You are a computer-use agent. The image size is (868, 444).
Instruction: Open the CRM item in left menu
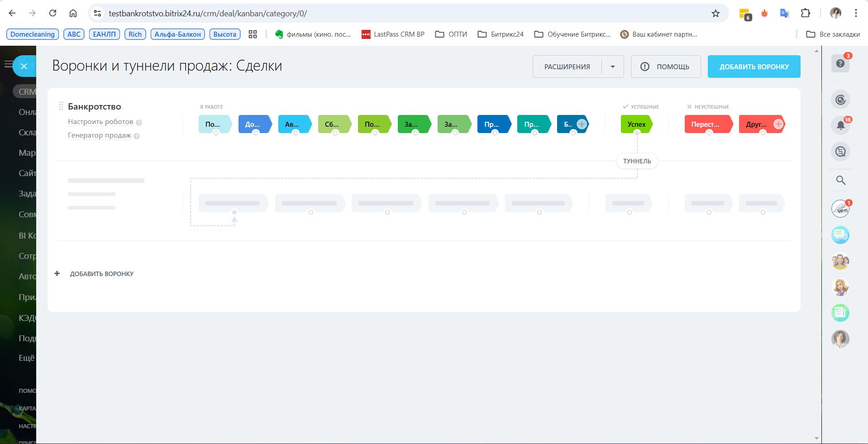(x=26, y=91)
